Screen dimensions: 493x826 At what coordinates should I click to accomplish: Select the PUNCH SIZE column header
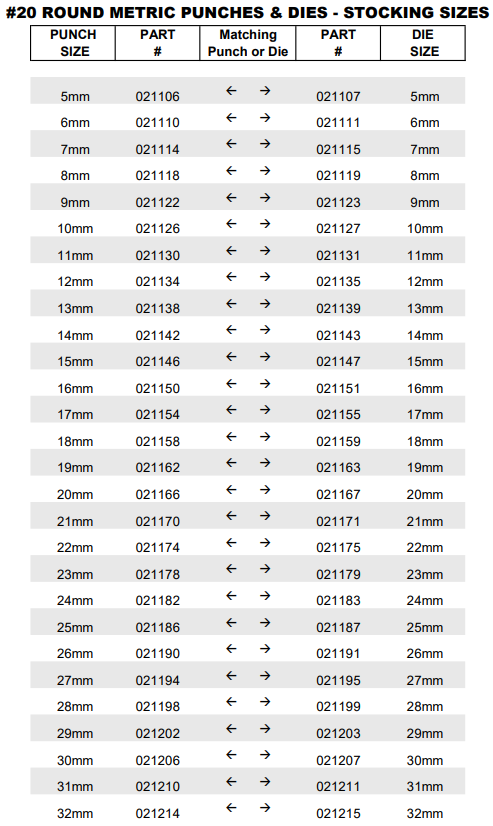pyautogui.click(x=73, y=43)
